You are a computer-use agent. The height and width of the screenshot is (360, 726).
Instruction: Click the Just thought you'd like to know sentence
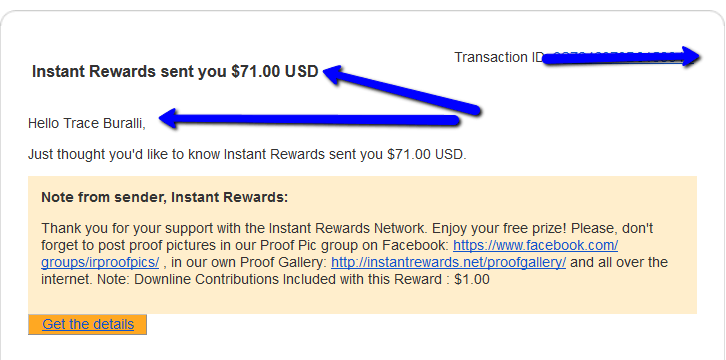(247, 154)
